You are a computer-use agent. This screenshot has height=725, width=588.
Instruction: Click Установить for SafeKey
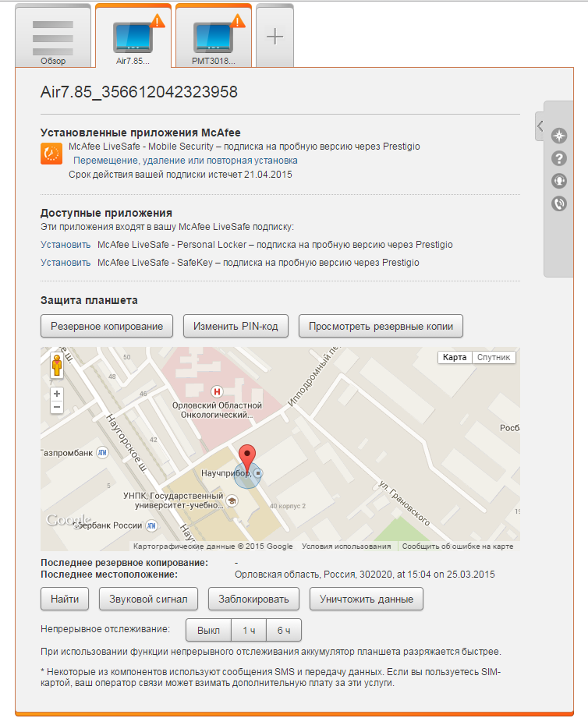tap(66, 263)
